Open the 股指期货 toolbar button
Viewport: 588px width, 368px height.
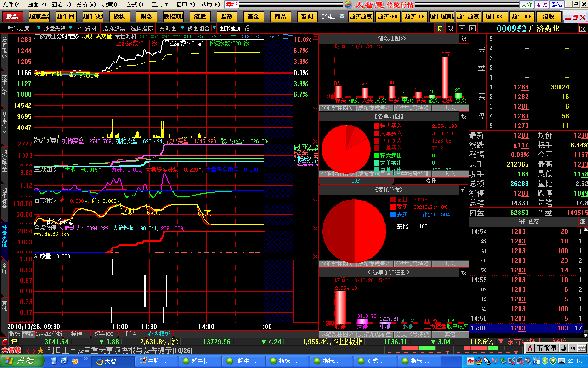[173, 17]
